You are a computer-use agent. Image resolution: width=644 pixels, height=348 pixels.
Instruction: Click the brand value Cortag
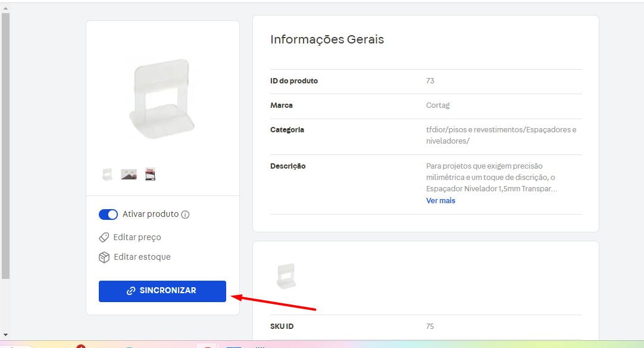pos(438,105)
